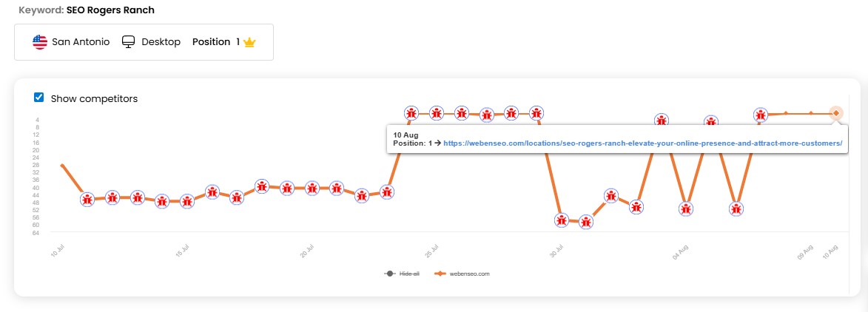Click the Desktop monitor icon
Image resolution: width=868 pixels, height=312 pixels.
click(x=129, y=42)
